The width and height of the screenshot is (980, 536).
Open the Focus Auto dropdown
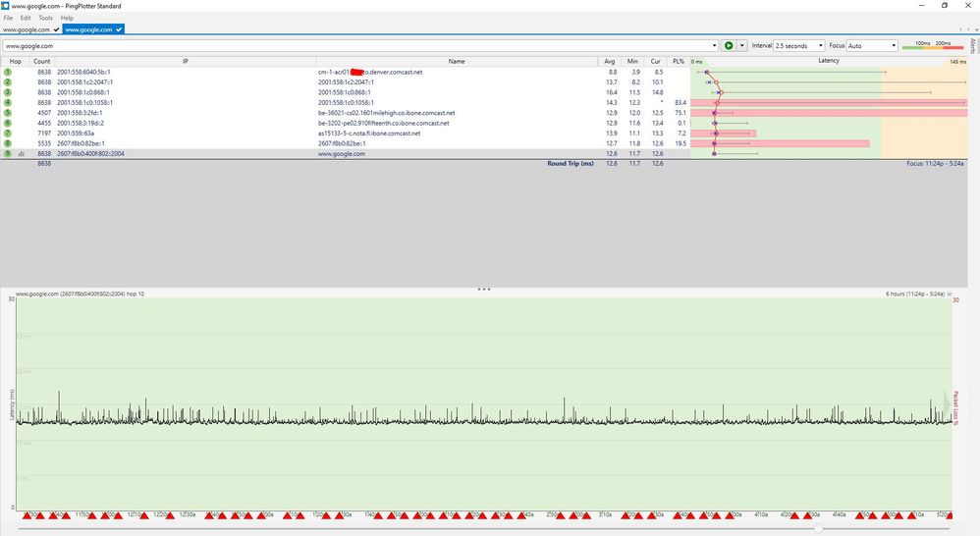pyautogui.click(x=872, y=45)
